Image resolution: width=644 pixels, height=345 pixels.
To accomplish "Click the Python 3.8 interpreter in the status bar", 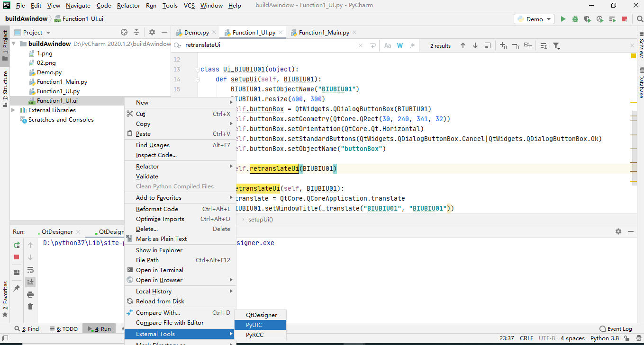I will (604, 338).
